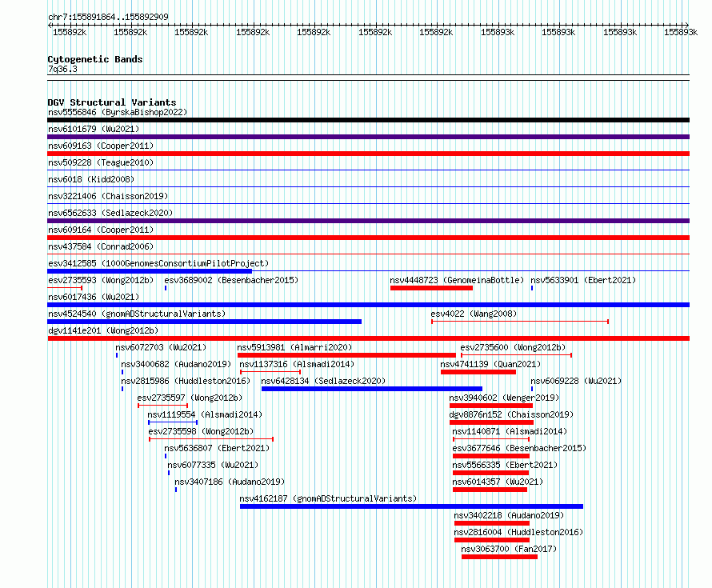712x588 pixels.
Task: Select the nsv2816004 (Huddleston2016) label
Action: click(518, 532)
